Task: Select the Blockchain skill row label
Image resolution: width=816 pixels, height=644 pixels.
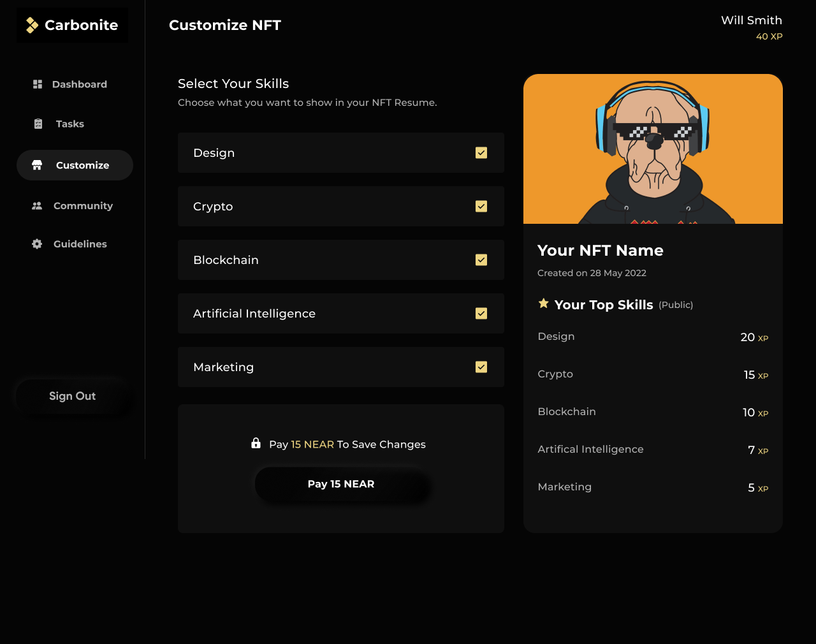Action: tap(226, 260)
